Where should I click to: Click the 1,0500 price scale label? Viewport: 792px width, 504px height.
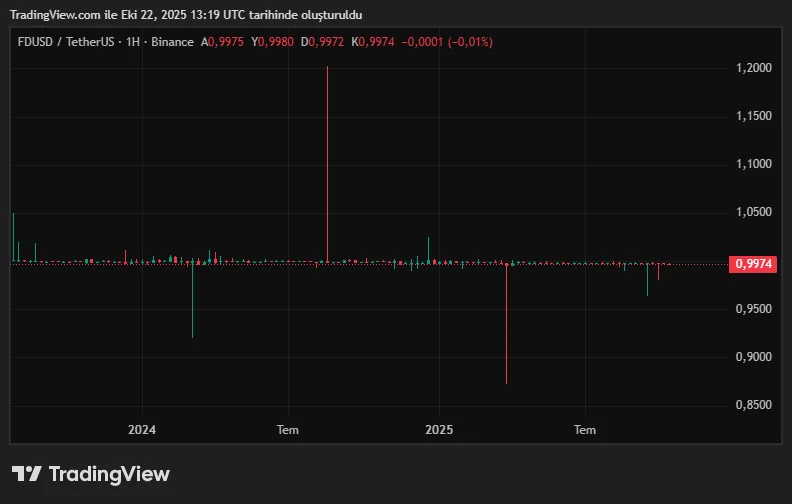click(x=753, y=213)
